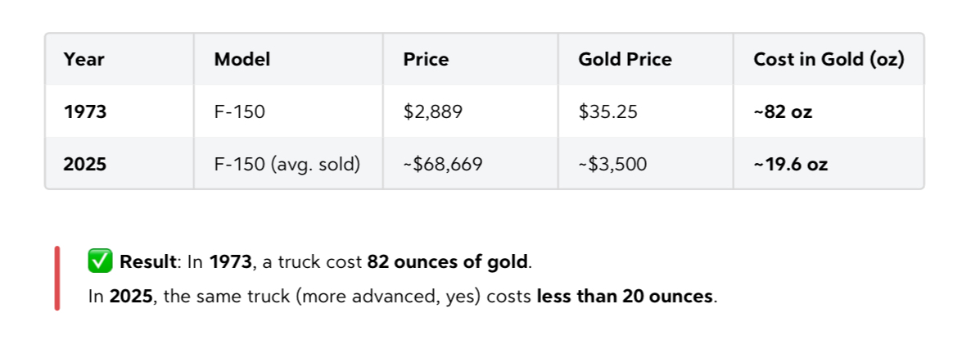Click the $2,889 price cell
The width and height of the screenshot is (980, 354).
point(433,112)
